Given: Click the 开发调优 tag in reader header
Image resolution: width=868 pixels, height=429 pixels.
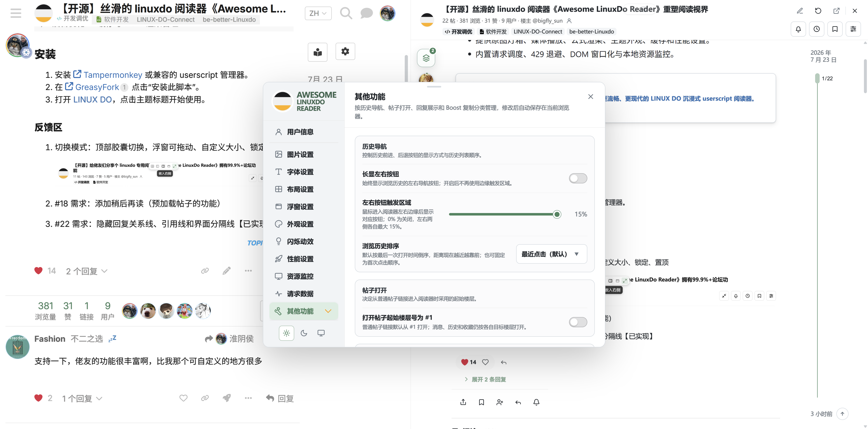Looking at the screenshot, I should [458, 32].
